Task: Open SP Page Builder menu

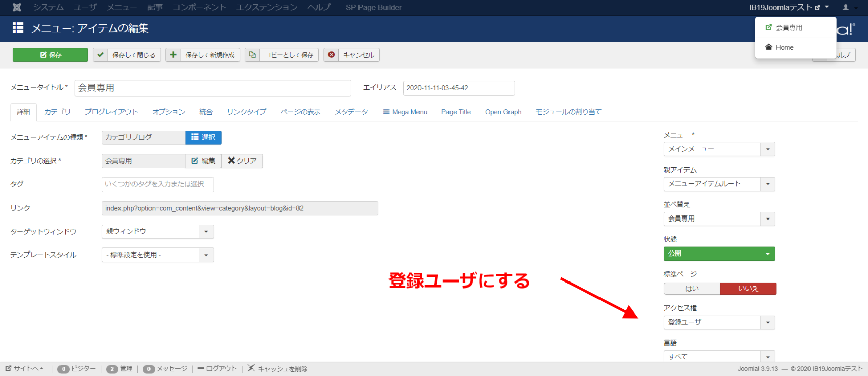Action: (x=374, y=7)
